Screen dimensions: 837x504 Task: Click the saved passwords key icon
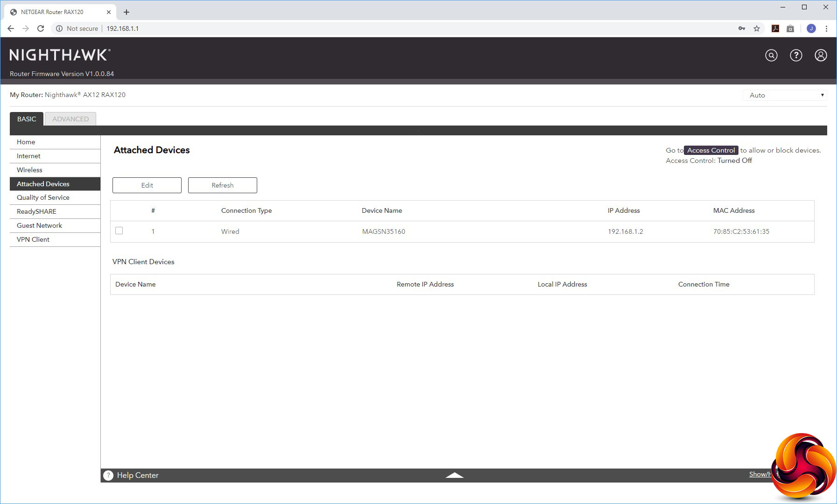click(x=742, y=28)
